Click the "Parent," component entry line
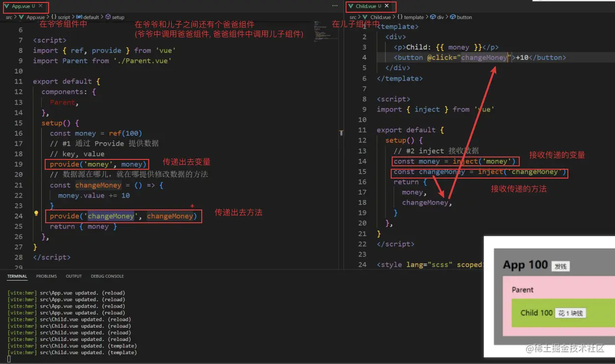 pos(64,103)
